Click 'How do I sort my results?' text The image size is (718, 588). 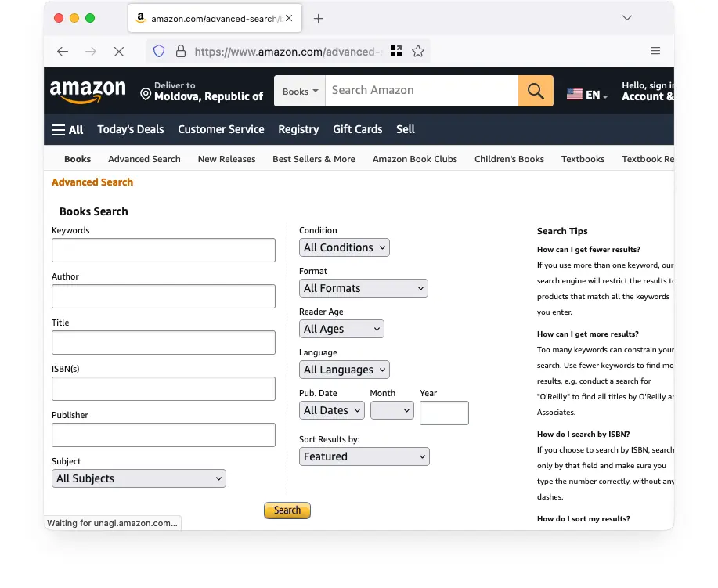583,519
